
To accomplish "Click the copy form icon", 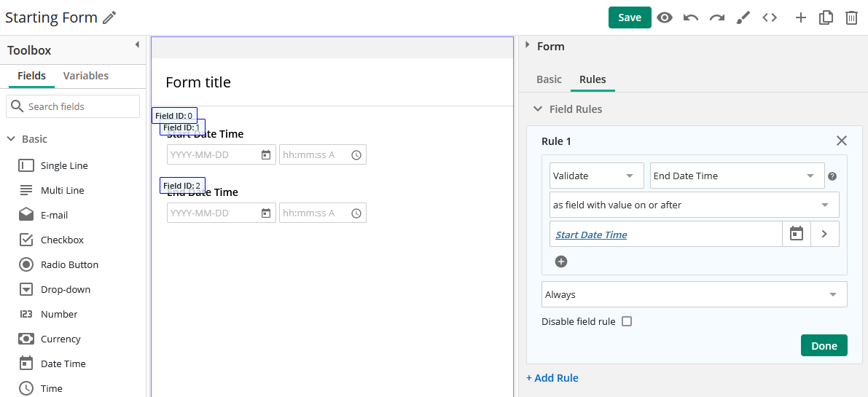I will (826, 17).
